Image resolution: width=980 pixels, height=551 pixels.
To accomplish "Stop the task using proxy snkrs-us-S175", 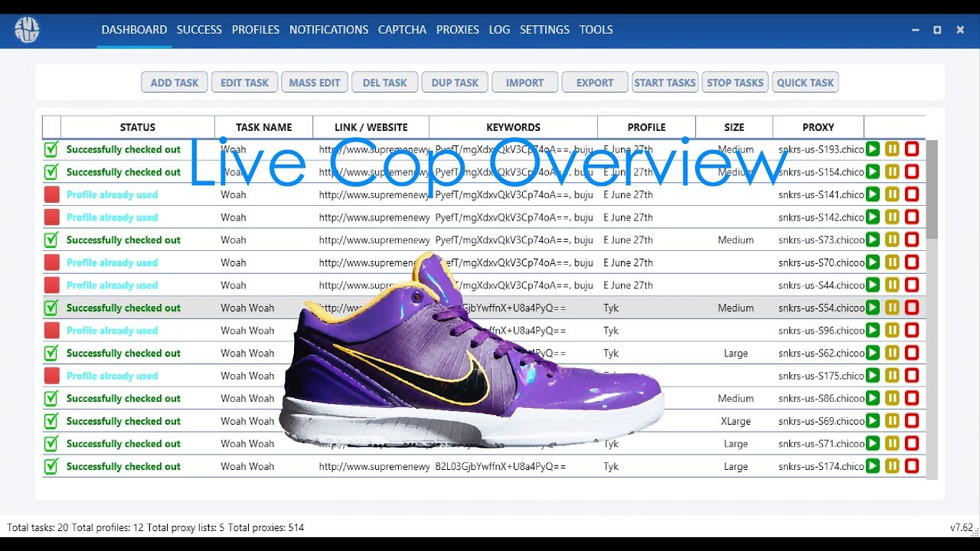I will point(912,376).
